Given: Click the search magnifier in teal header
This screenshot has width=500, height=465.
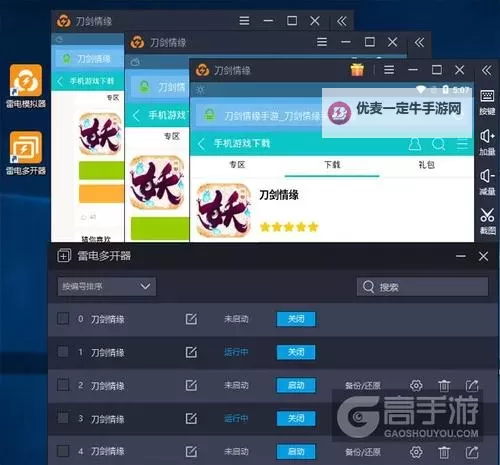Looking at the screenshot, I should (x=438, y=144).
